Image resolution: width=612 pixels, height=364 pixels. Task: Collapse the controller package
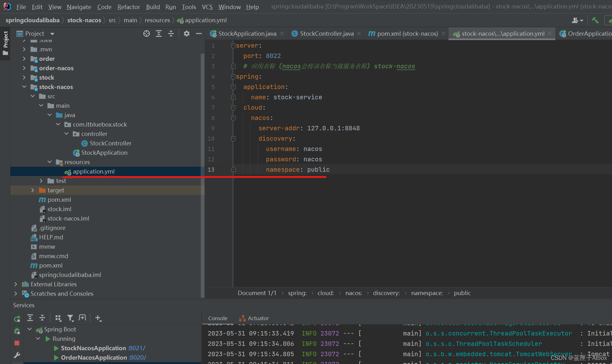(66, 134)
